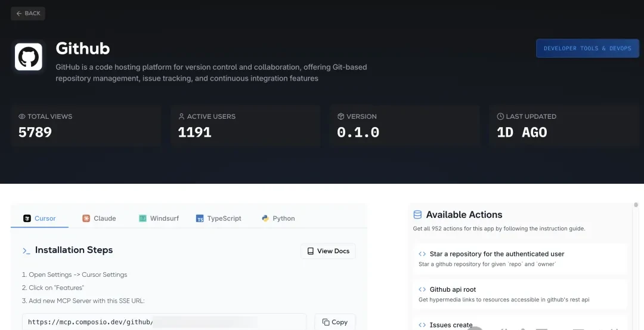Click the Cursor logo icon in tab
The width and height of the screenshot is (644, 330).
[27, 218]
